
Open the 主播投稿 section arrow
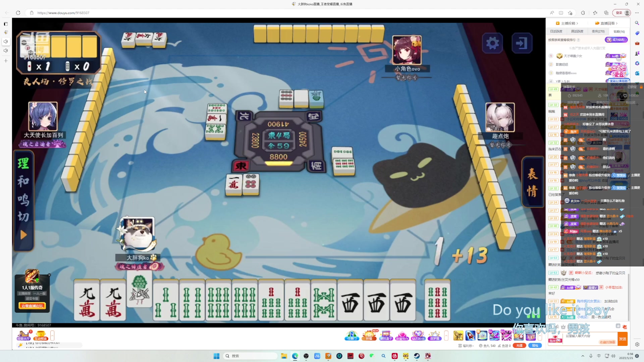(x=577, y=23)
